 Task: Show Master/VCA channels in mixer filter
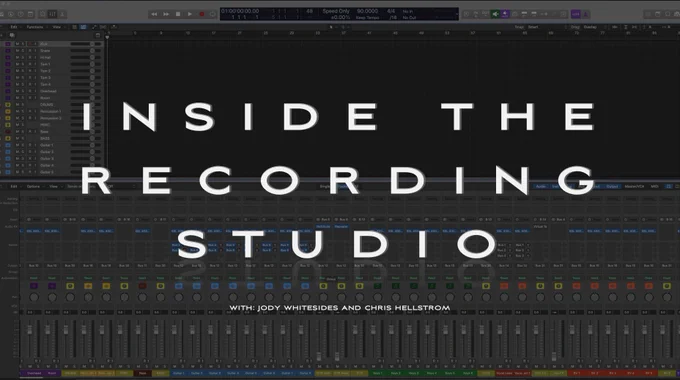point(634,187)
